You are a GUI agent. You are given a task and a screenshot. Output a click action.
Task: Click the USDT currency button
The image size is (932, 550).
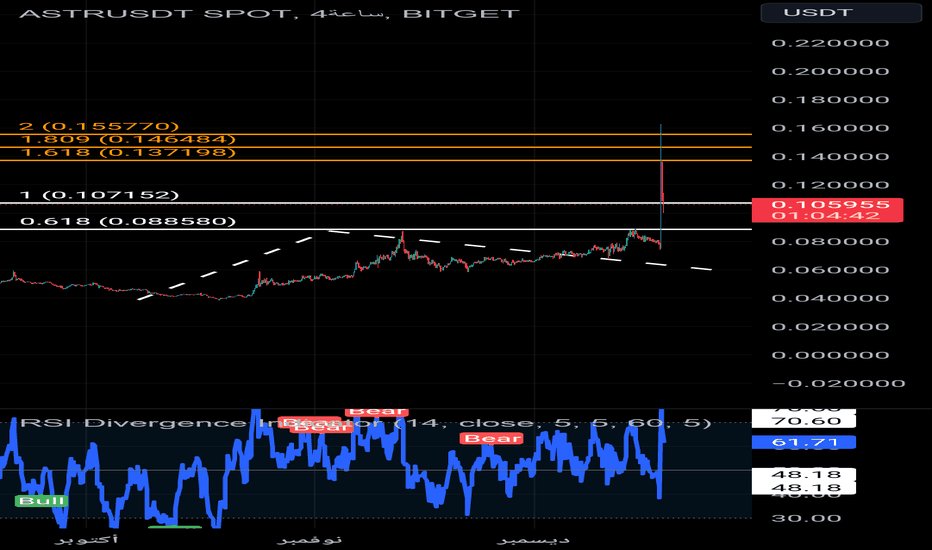coord(840,12)
